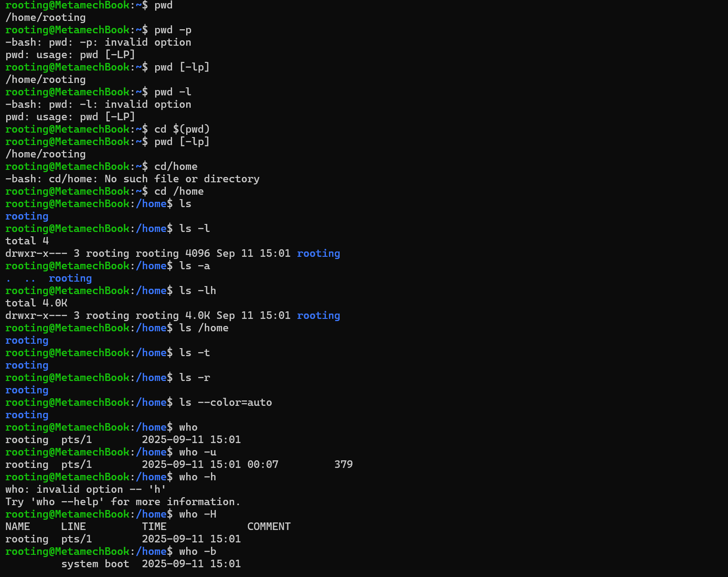Click the 'No such file or directory' error line
This screenshot has width=728, height=577.
(133, 179)
